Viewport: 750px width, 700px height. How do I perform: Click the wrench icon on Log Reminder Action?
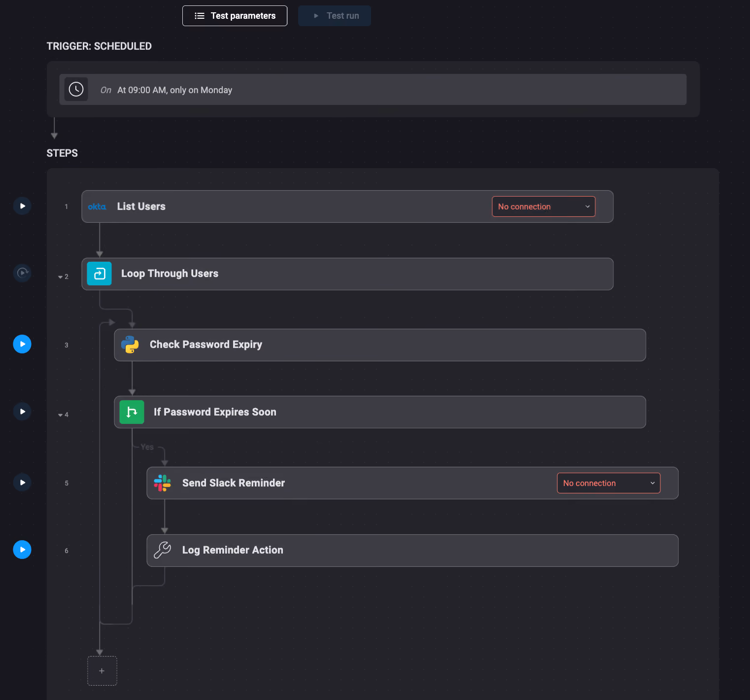[x=162, y=550]
